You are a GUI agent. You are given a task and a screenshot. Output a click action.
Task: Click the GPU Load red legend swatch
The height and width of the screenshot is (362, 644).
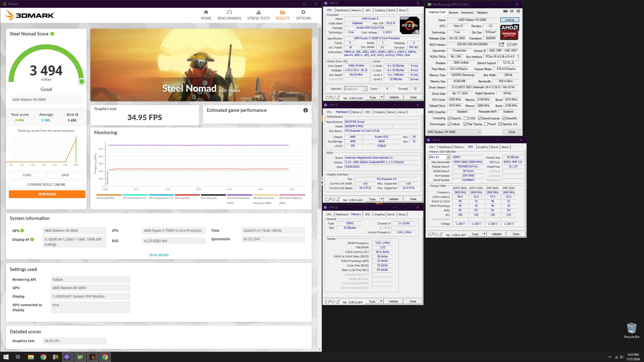pyautogui.click(x=187, y=195)
